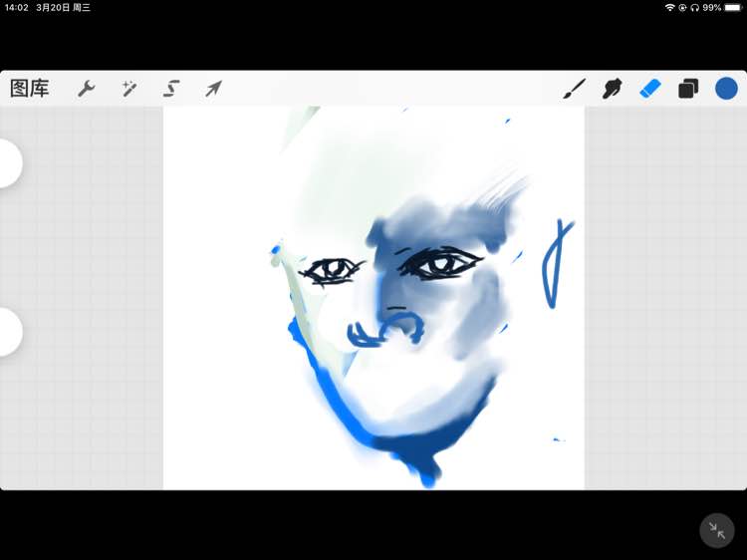Tap the Wi-Fi status icon
This screenshot has width=747, height=560.
pyautogui.click(x=670, y=8)
